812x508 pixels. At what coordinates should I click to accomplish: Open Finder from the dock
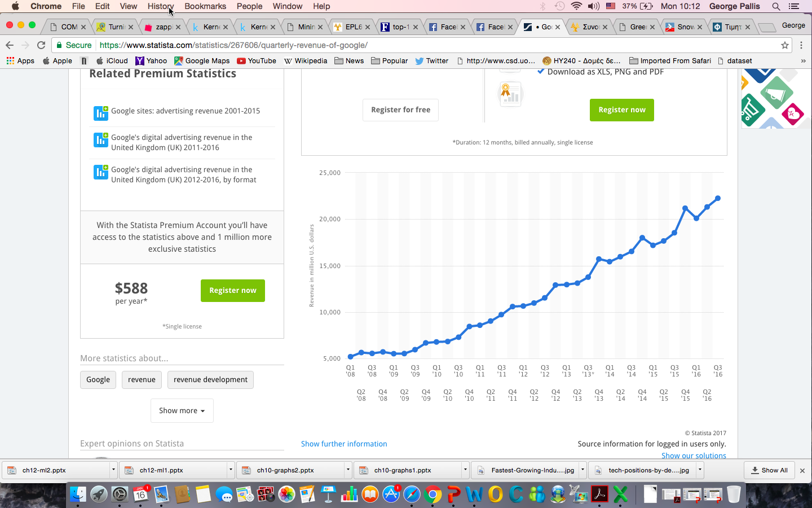point(78,494)
